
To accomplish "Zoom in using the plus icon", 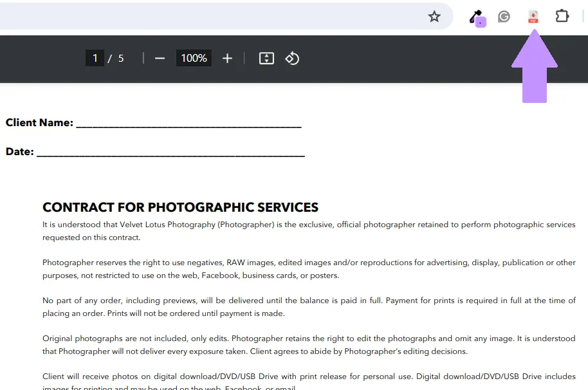I will coord(227,58).
